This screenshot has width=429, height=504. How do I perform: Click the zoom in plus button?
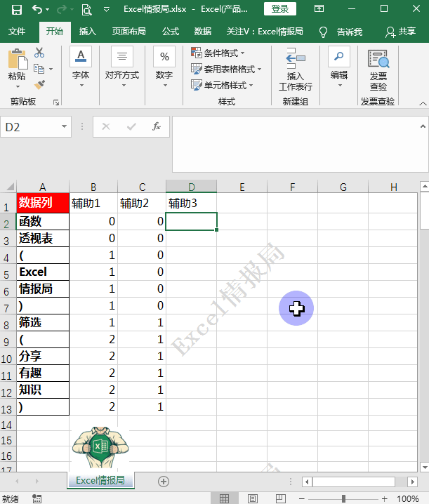tap(384, 498)
